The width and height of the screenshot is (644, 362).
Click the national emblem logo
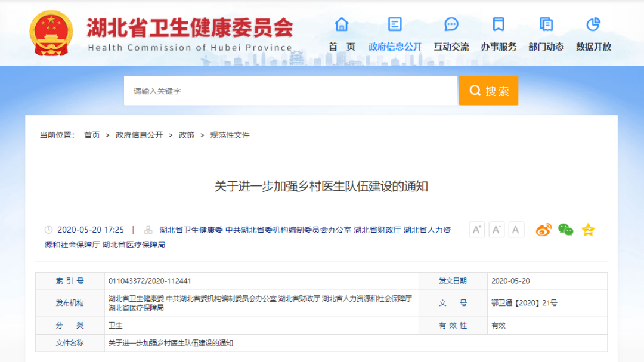[x=52, y=32]
